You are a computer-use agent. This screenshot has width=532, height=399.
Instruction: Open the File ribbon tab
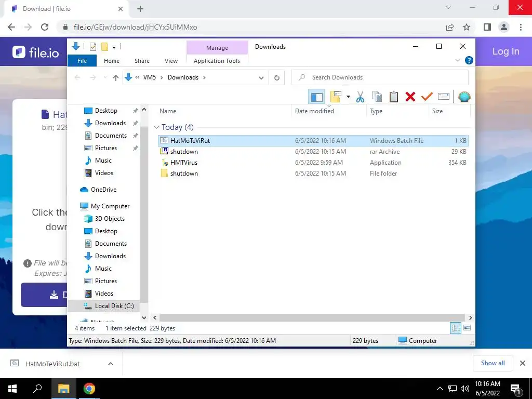82,61
